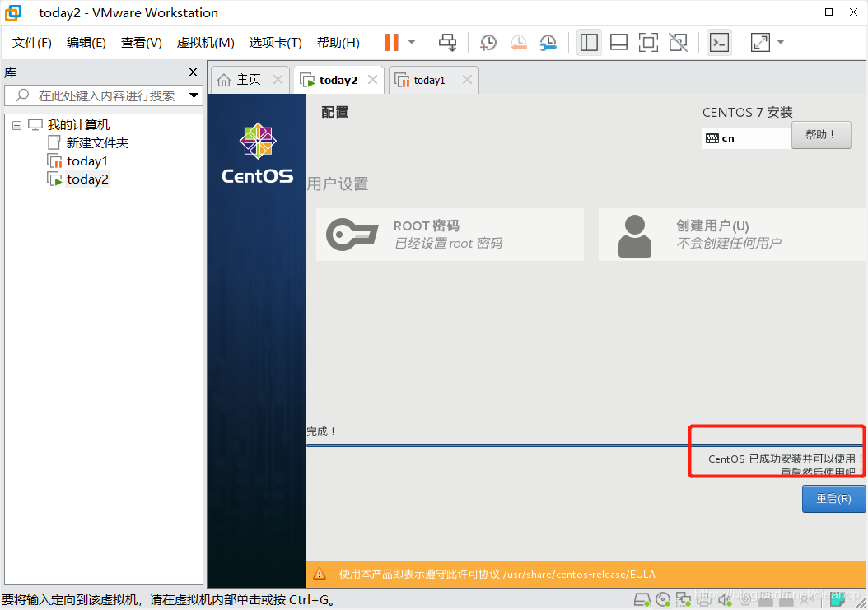This screenshot has width=868, height=610.
Task: Maximize the VMware Workstation window
Action: click(828, 12)
